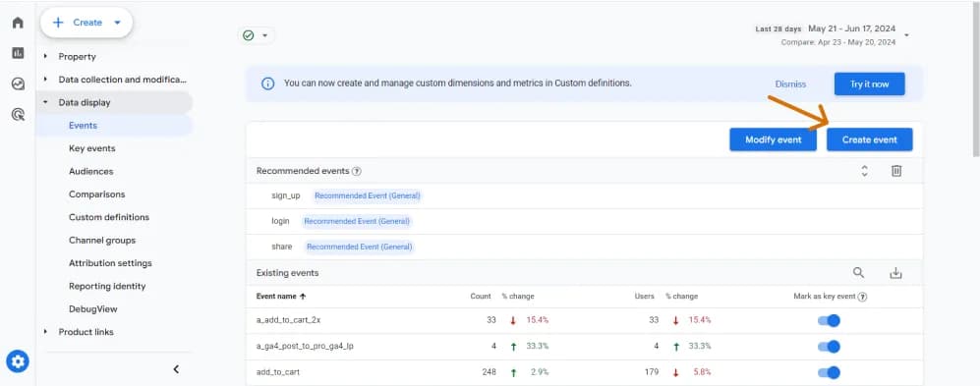Click the help icon beside Mark as key event

coord(862,297)
